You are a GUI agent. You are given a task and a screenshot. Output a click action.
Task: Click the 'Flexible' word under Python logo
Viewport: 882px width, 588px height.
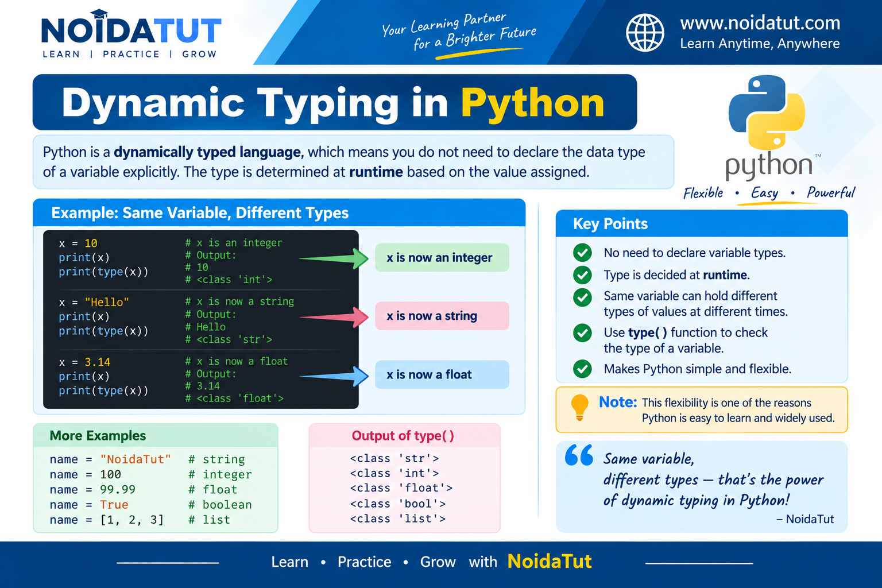click(703, 193)
